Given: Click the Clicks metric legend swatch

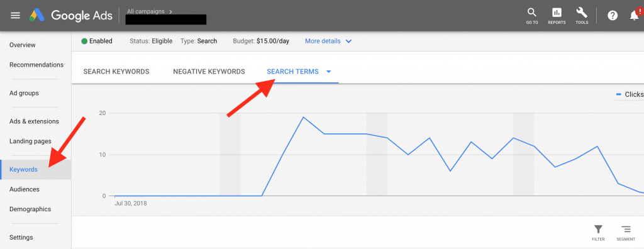Looking at the screenshot, I should (619, 94).
